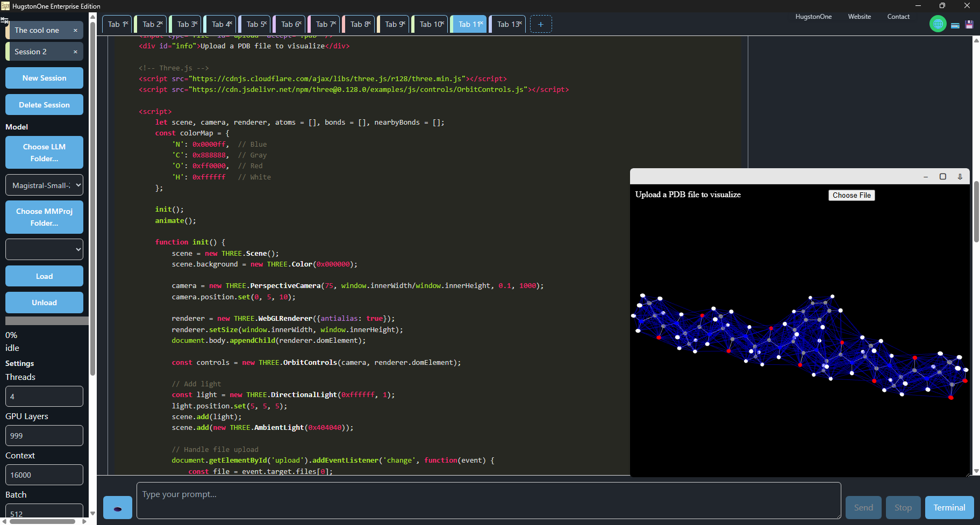Open the empty MMProj dropdown

[44, 249]
